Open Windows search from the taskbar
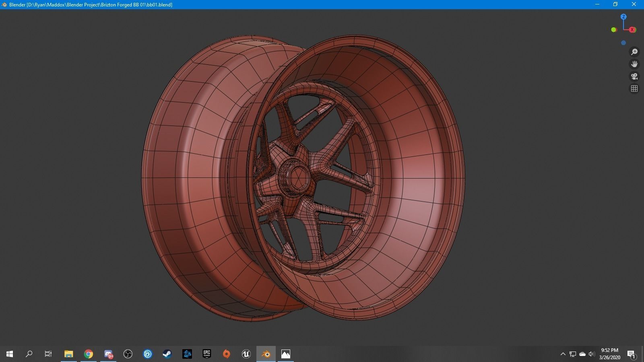Image resolution: width=644 pixels, height=362 pixels. tap(29, 354)
